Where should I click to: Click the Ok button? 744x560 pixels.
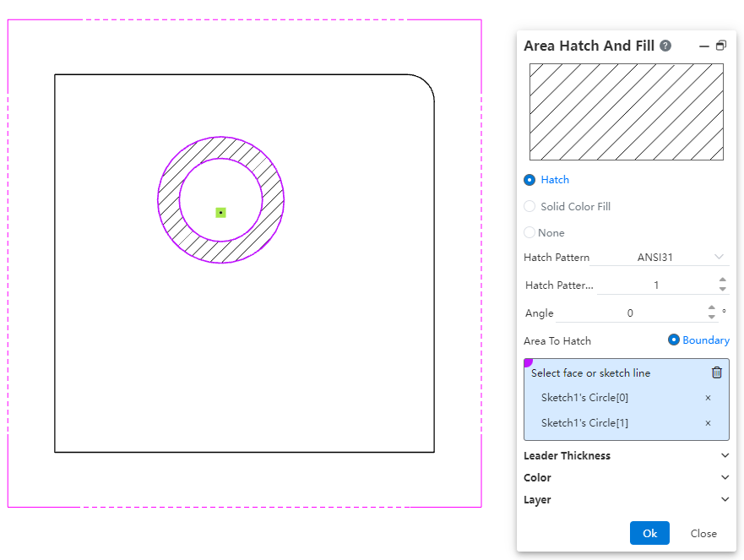click(649, 533)
